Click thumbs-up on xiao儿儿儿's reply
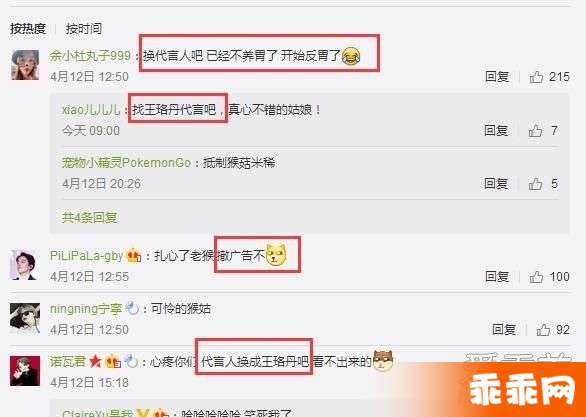The height and width of the screenshot is (417, 586). (535, 131)
